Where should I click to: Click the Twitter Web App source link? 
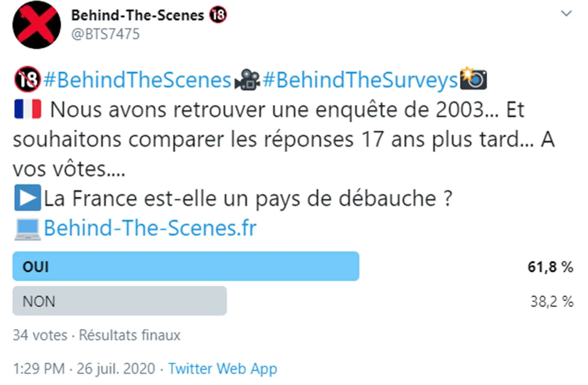(222, 368)
